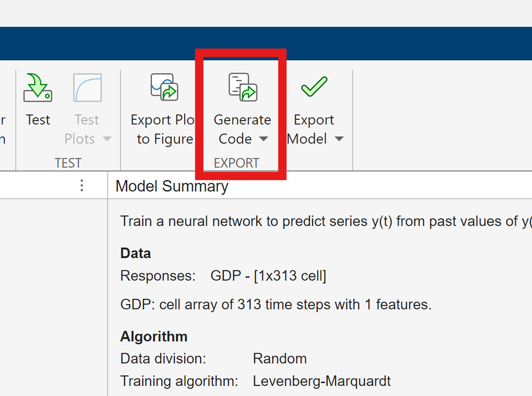
Task: Click the green checkmark Export Model icon
Action: 314,87
